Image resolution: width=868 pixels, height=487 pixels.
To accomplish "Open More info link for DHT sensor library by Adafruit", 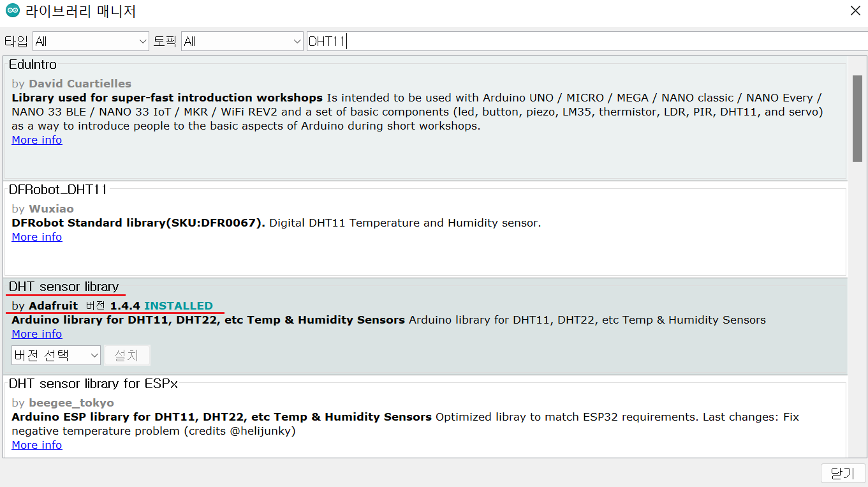I will tap(37, 334).
